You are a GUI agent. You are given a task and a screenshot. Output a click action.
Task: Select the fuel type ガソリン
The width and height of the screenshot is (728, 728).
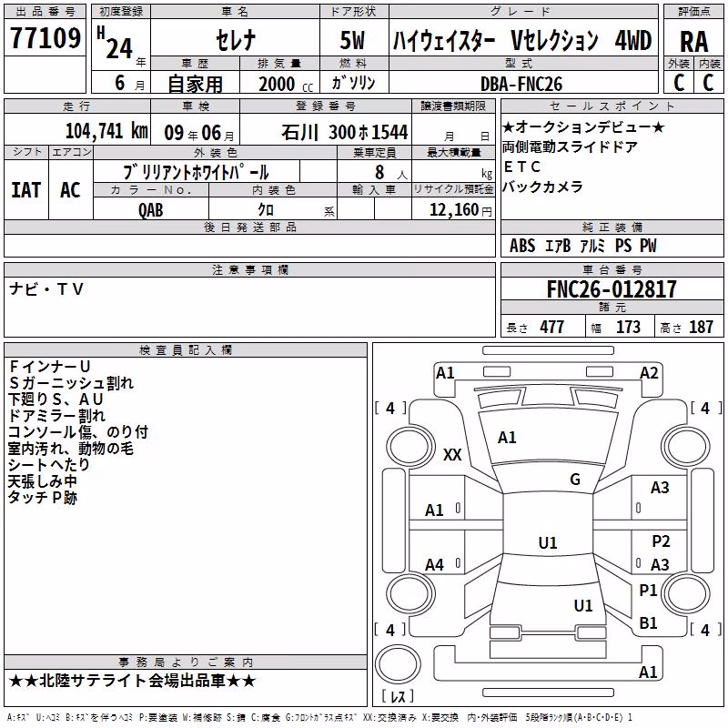coord(353,83)
